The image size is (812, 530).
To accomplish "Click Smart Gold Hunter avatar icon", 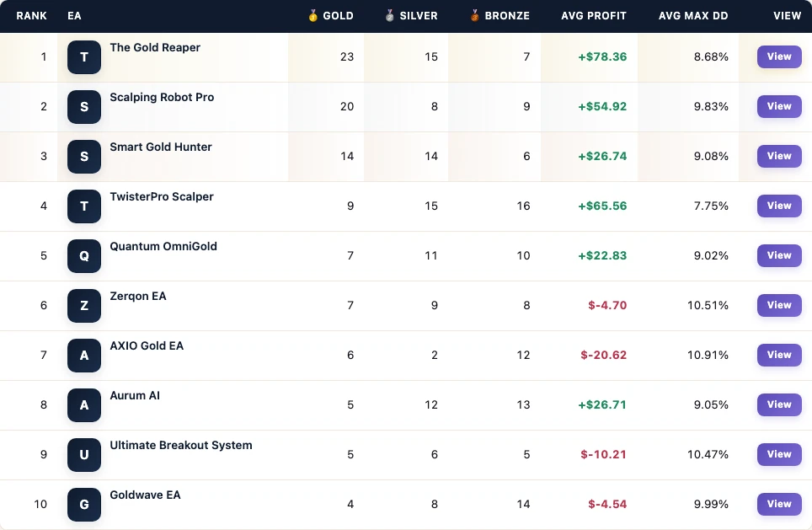I will point(84,157).
